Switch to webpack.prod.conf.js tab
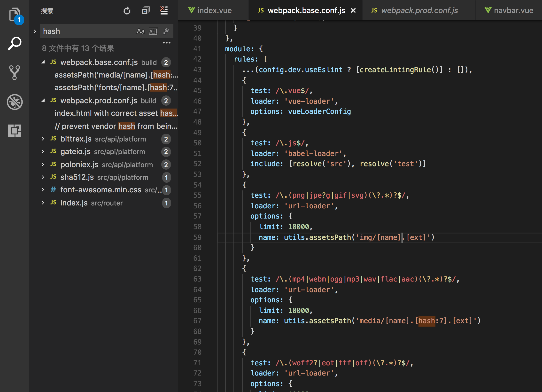The width and height of the screenshot is (542, 392). [x=419, y=10]
